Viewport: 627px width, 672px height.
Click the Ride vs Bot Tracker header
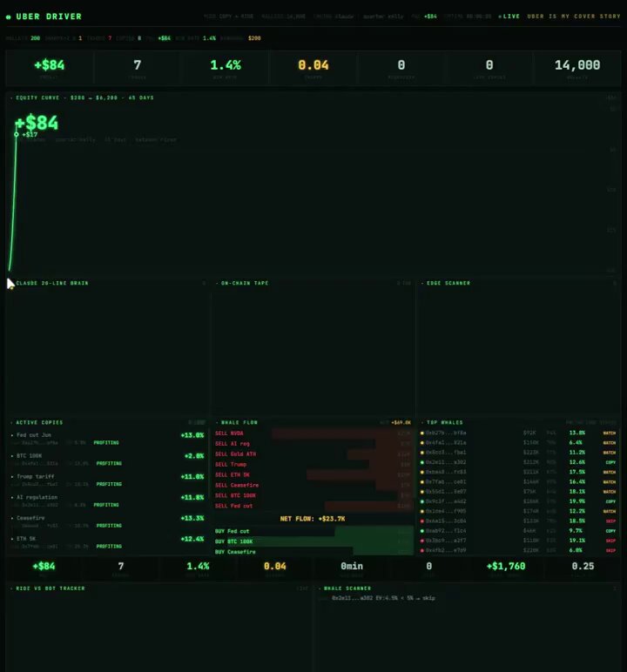coord(50,588)
